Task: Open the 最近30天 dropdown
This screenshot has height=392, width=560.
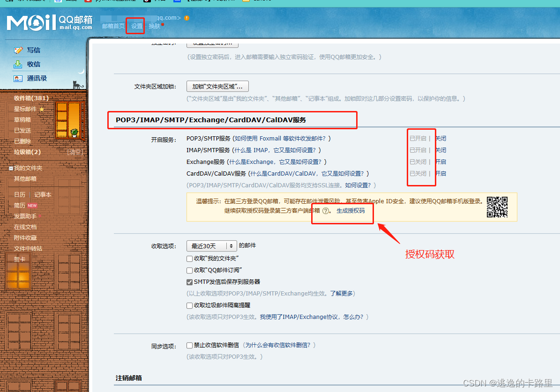Action: tap(211, 246)
